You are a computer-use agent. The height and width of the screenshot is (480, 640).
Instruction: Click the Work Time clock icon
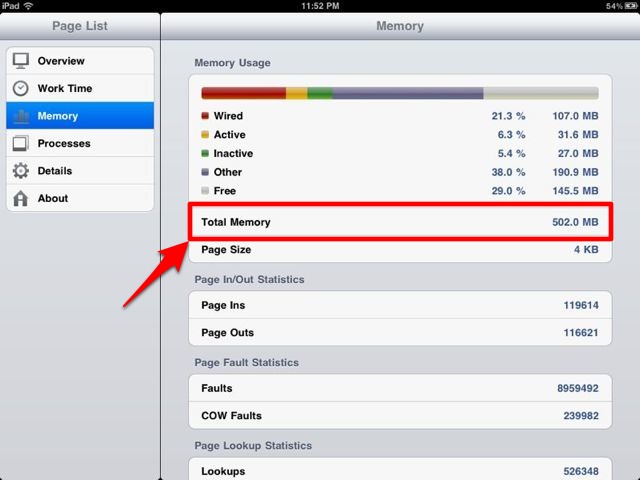coord(20,88)
